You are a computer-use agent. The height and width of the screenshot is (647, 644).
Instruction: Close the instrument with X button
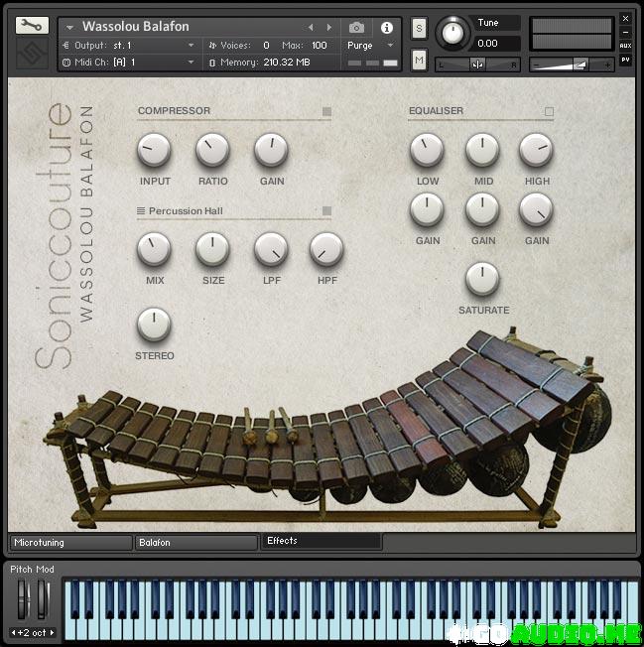tap(625, 19)
